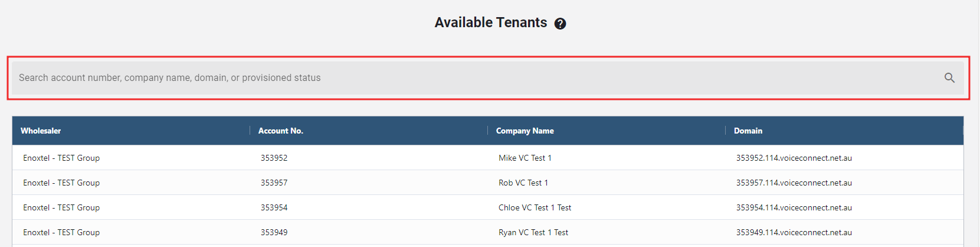
Task: Sort by the Account No. column header
Action: (x=281, y=131)
